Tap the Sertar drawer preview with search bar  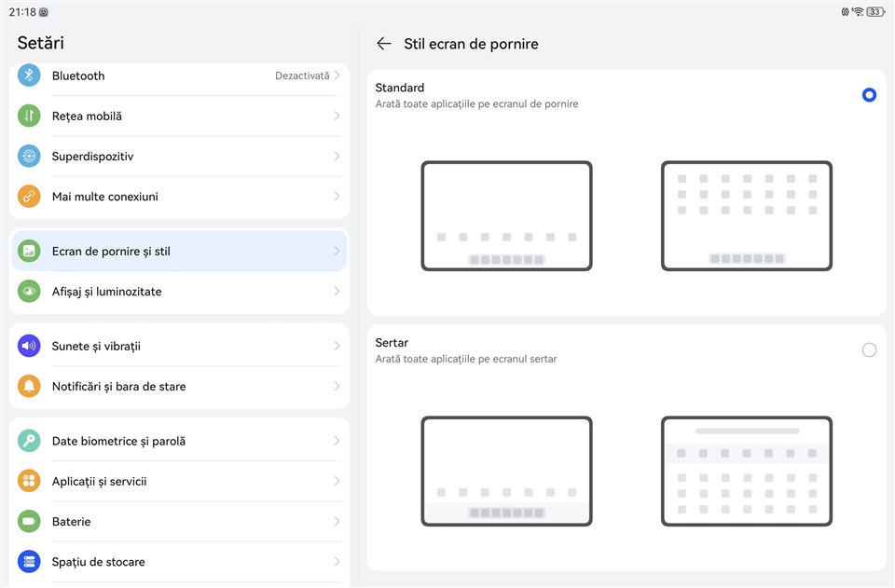tap(746, 472)
